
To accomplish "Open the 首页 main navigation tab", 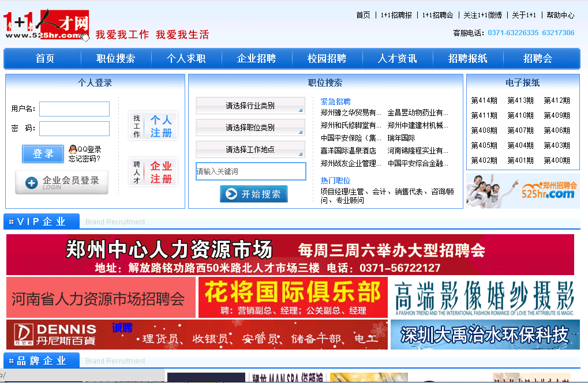I will pyautogui.click(x=45, y=58).
